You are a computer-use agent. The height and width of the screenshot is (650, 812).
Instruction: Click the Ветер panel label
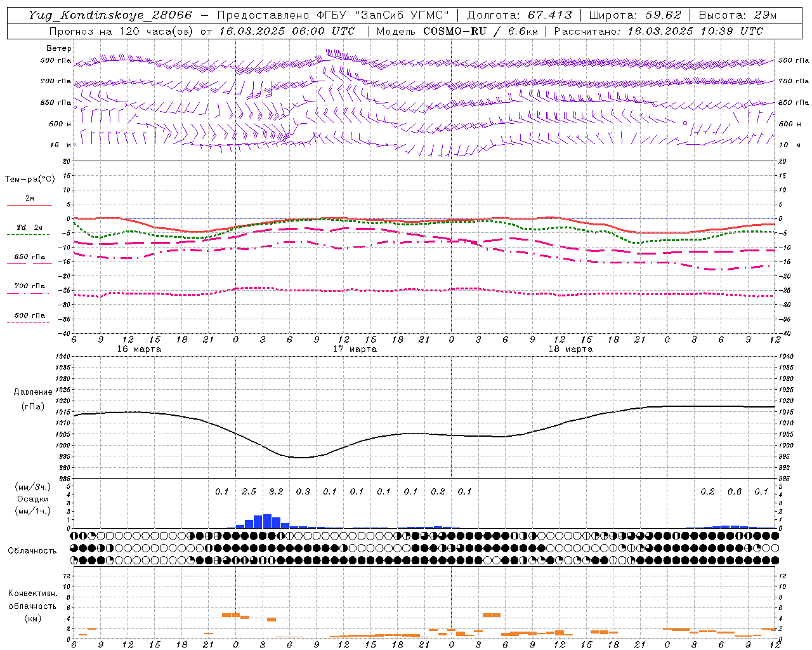tap(59, 48)
